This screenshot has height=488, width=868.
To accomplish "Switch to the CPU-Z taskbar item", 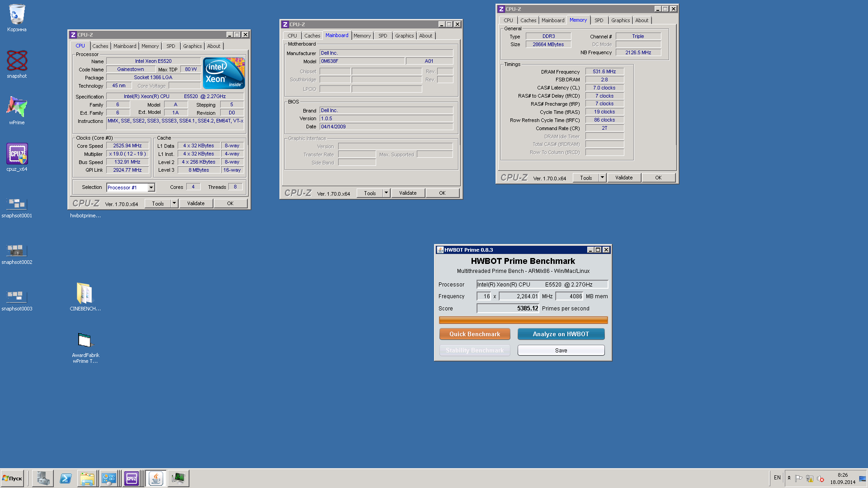I will [132, 478].
